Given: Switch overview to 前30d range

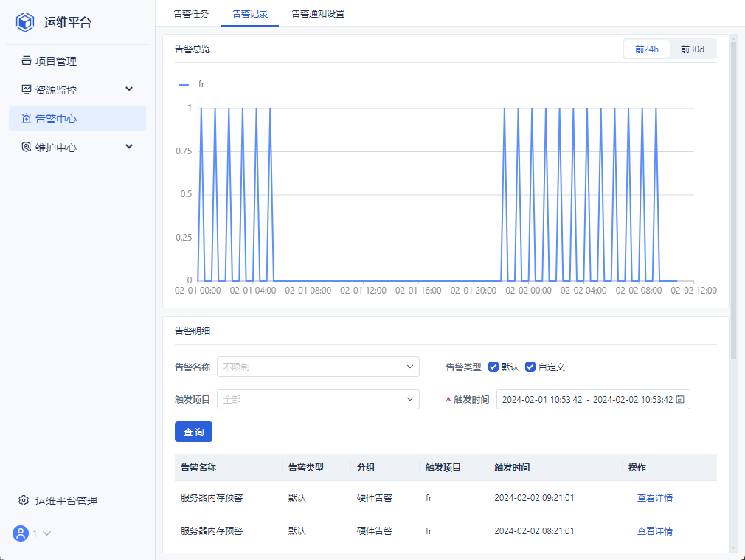Looking at the screenshot, I should (692, 49).
